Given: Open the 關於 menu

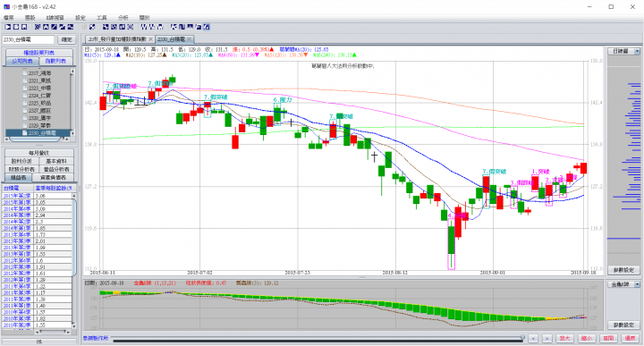Looking at the screenshot, I should coord(145,18).
